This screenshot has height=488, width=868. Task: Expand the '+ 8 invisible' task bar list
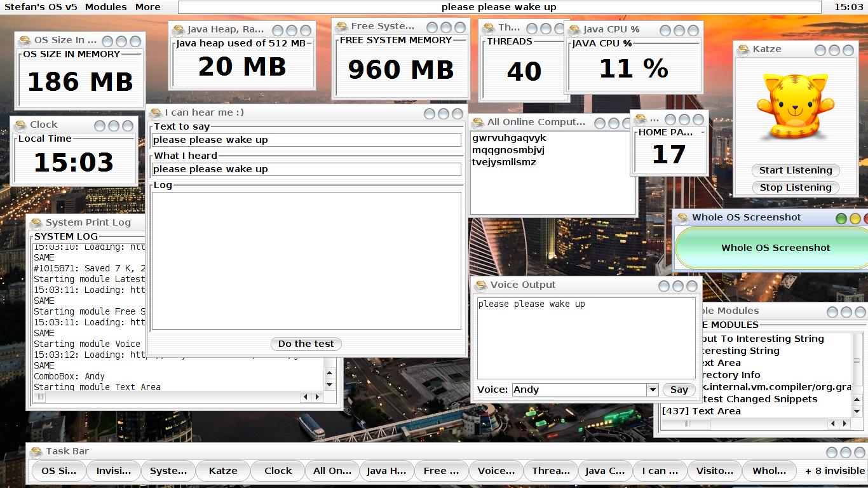[834, 471]
